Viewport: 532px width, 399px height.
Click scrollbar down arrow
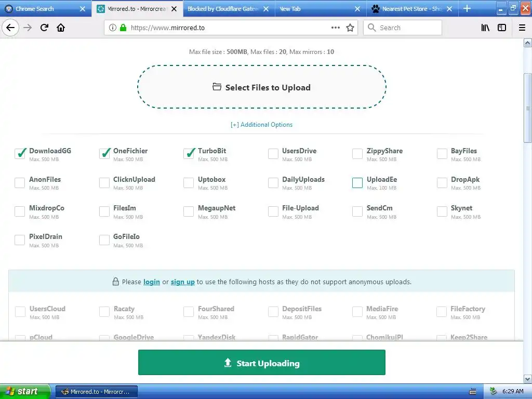528,379
